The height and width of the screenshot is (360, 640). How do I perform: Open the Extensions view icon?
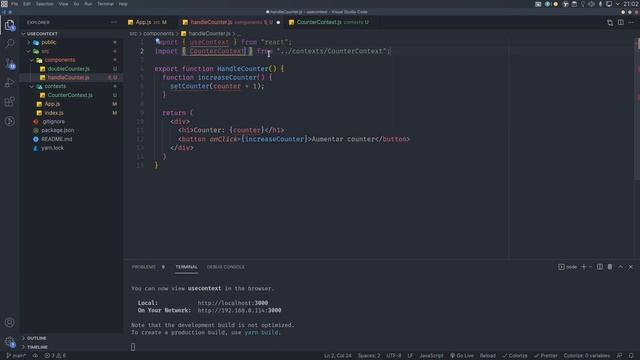pos(10,102)
